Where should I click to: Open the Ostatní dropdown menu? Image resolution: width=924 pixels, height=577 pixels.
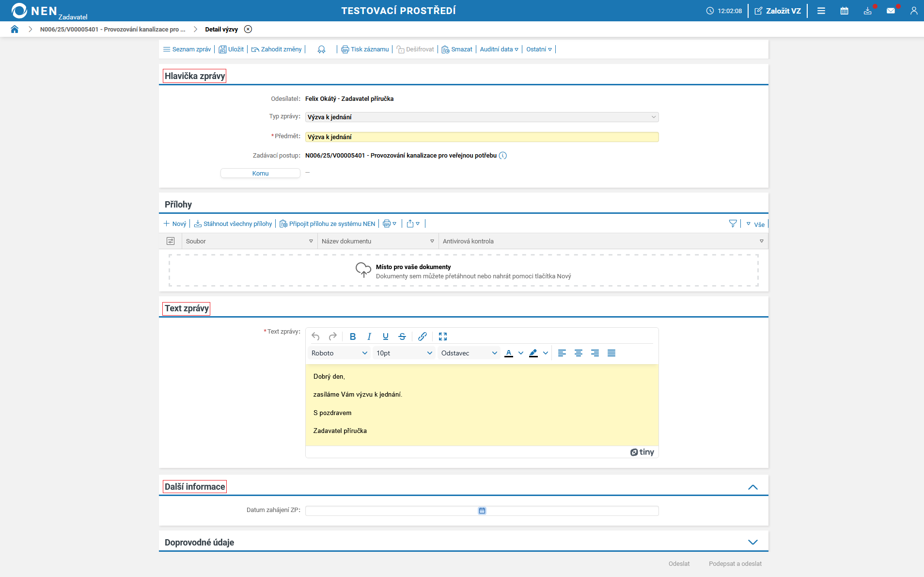click(x=539, y=49)
